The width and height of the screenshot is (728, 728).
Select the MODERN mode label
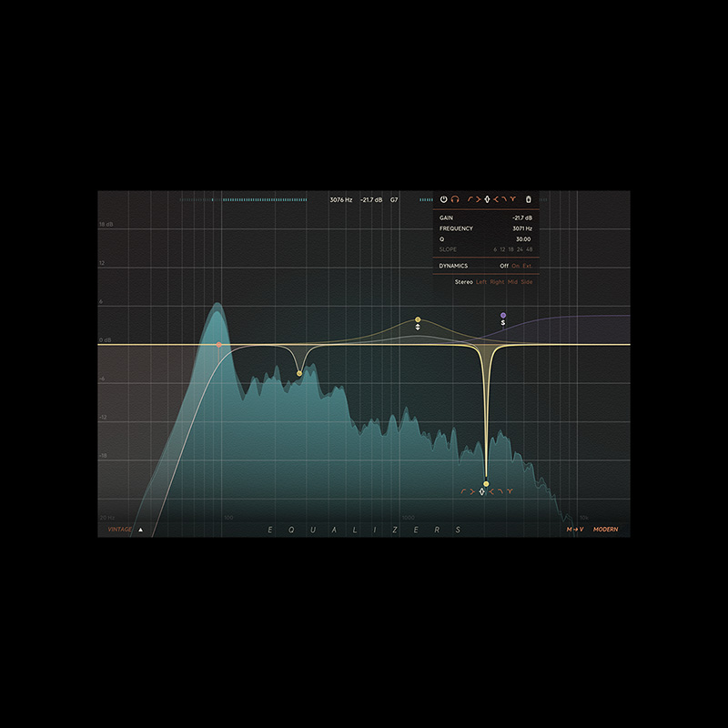605,529
